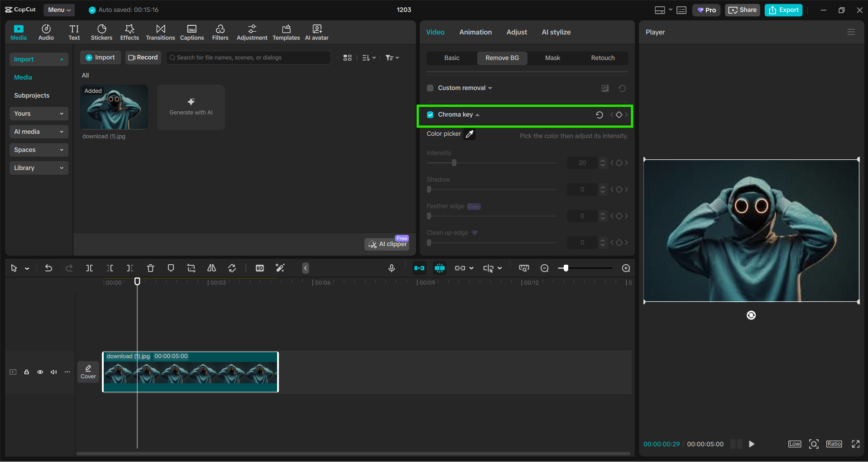Open the Animation tab
Viewport: 868px width, 462px height.
click(475, 32)
